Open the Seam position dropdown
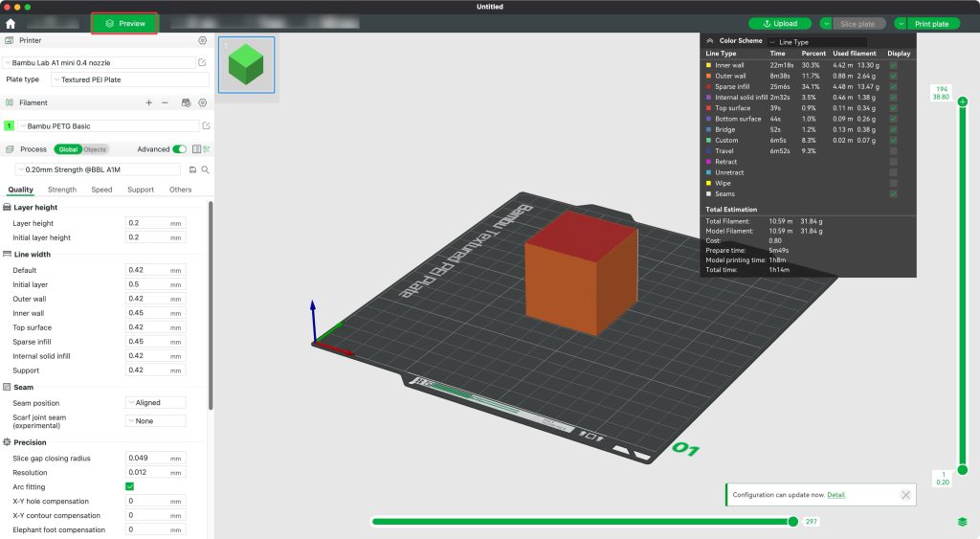The height and width of the screenshot is (539, 980). click(x=155, y=403)
